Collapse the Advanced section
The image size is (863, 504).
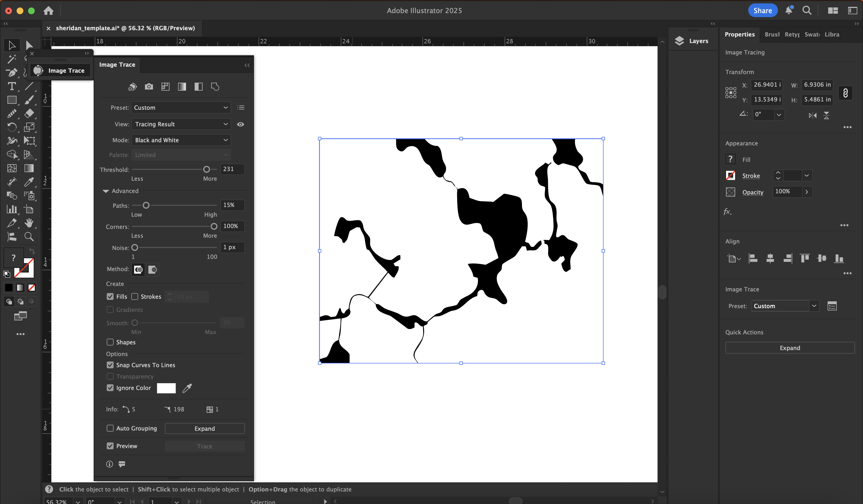click(106, 191)
